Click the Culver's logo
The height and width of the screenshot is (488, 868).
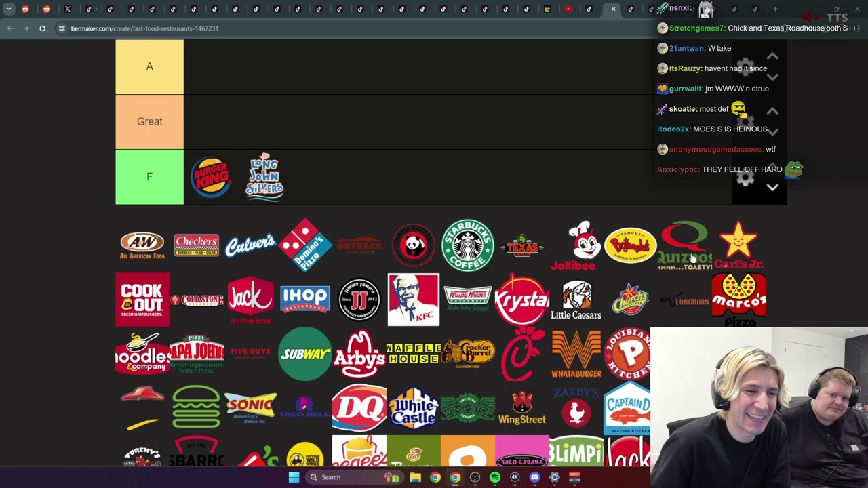[250, 245]
